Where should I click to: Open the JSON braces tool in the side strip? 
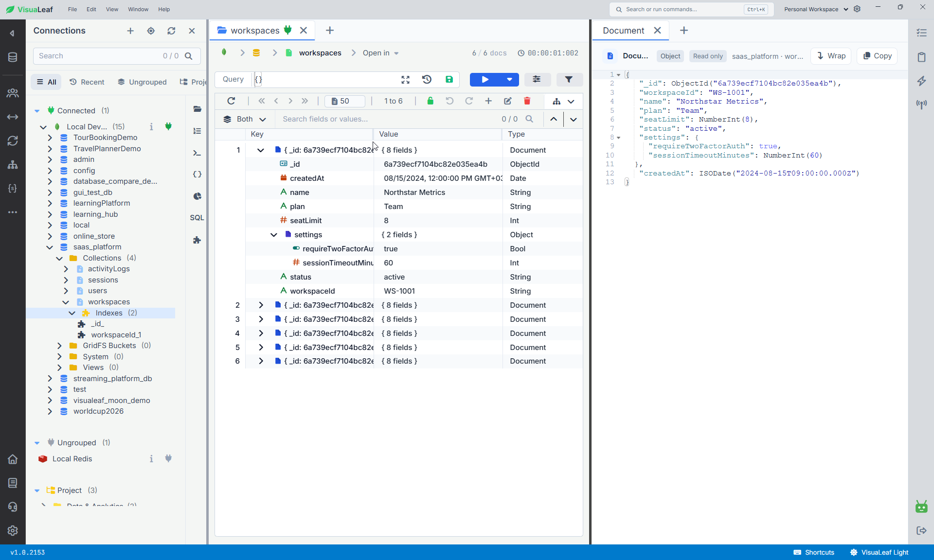click(x=197, y=175)
